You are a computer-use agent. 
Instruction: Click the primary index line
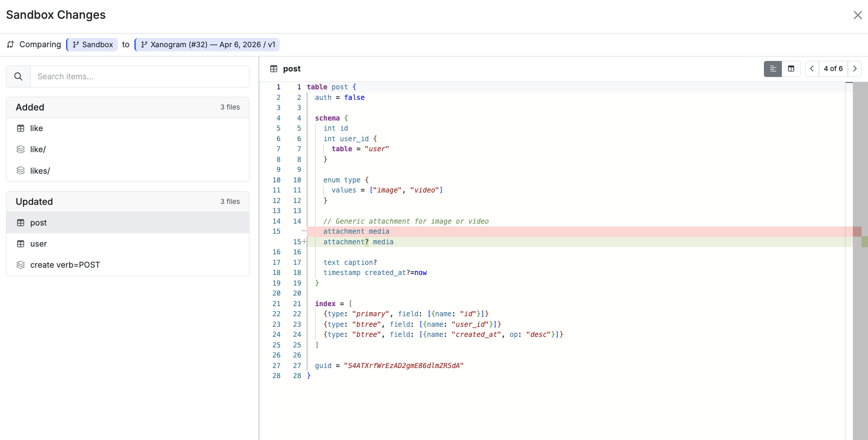coord(406,314)
